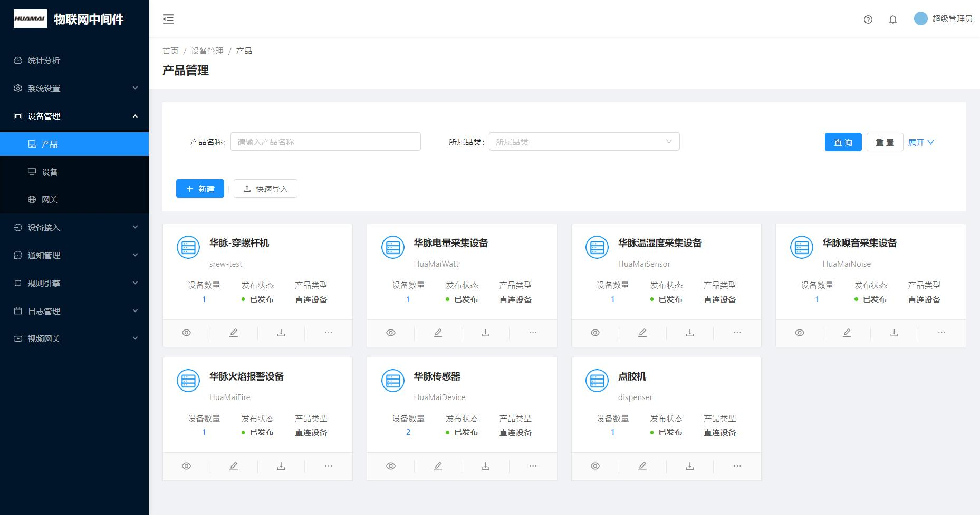The image size is (980, 515).
Task: Edit the 点胶机 product via the pencil icon
Action: pos(642,466)
